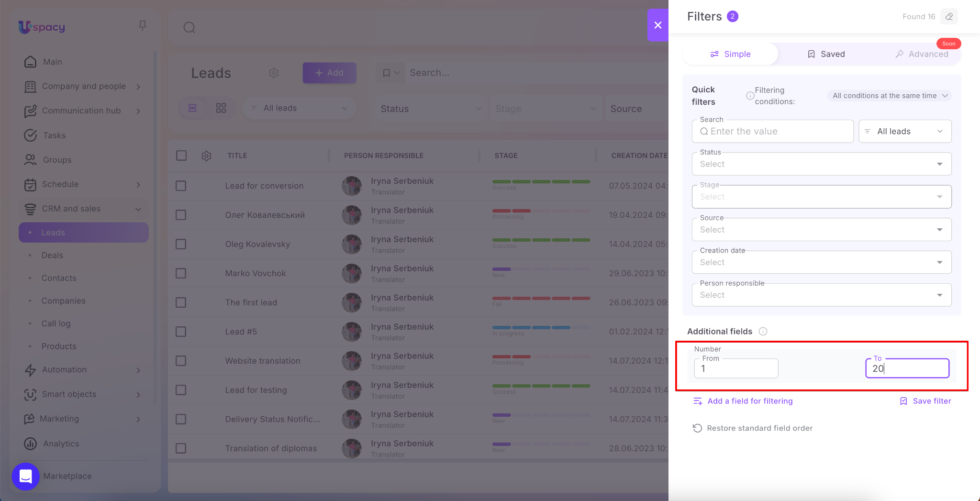Screen dimensions: 980x501
Task: Close the Filters panel with X
Action: point(658,25)
